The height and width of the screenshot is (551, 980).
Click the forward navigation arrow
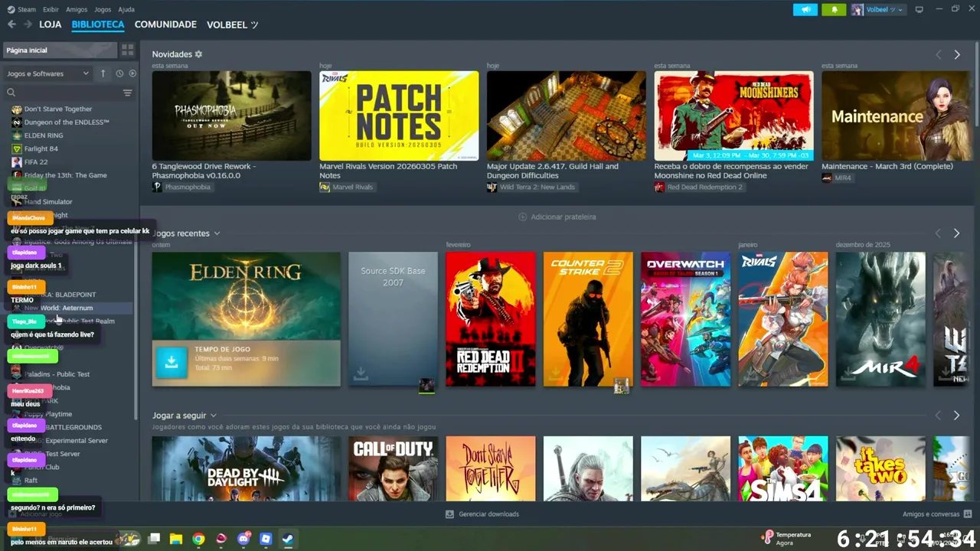coord(28,24)
